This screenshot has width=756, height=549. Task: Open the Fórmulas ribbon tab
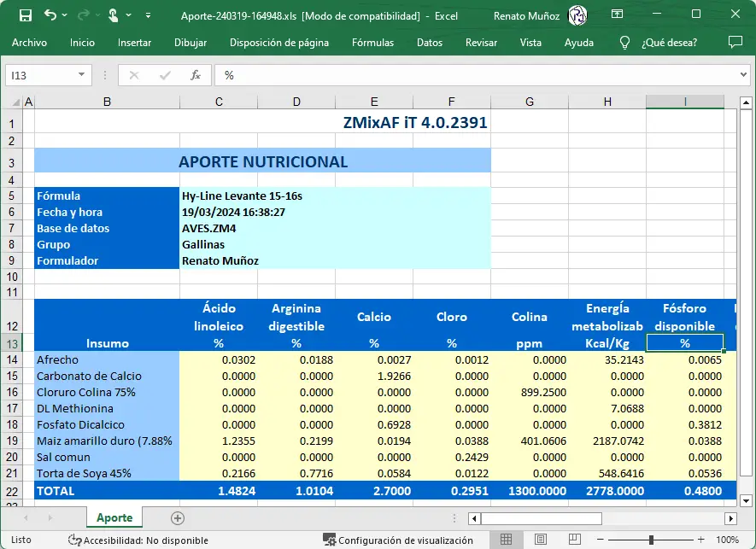(372, 43)
